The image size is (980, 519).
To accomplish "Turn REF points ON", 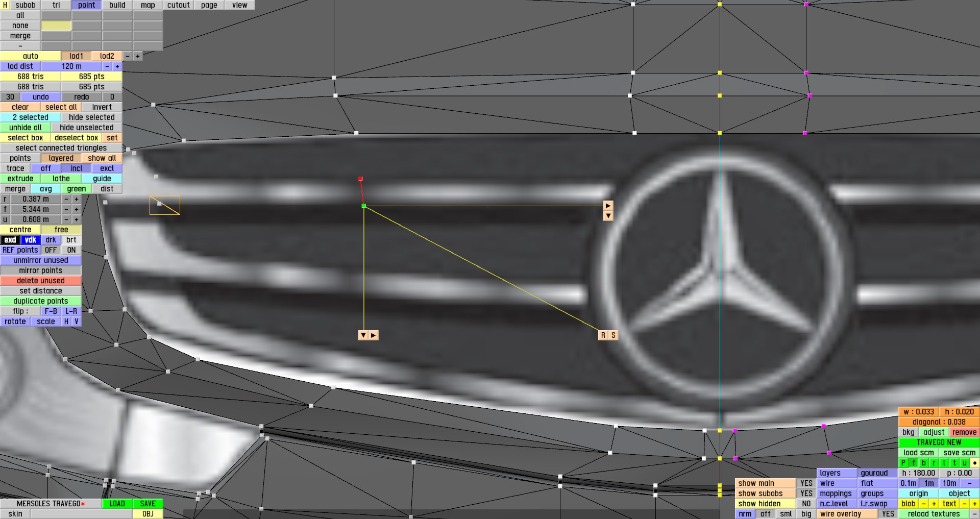I will pos(71,250).
